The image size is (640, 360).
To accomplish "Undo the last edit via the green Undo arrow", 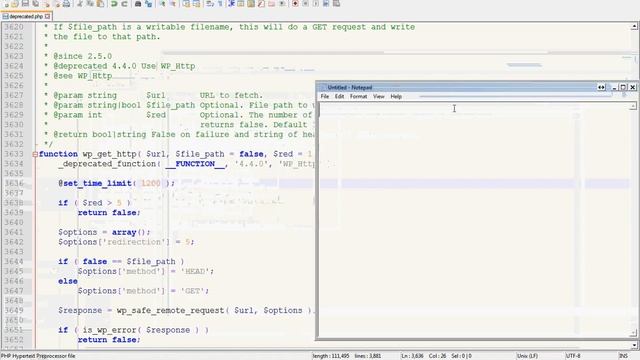I will pyautogui.click(x=114, y=4).
